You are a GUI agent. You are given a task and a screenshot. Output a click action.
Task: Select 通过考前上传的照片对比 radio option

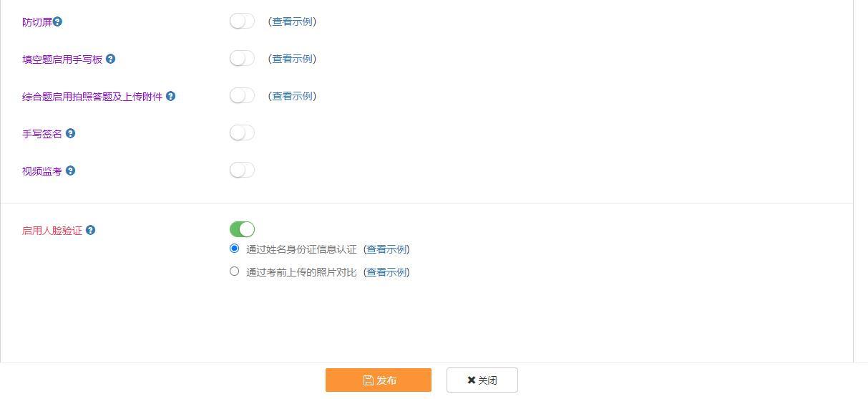point(234,271)
